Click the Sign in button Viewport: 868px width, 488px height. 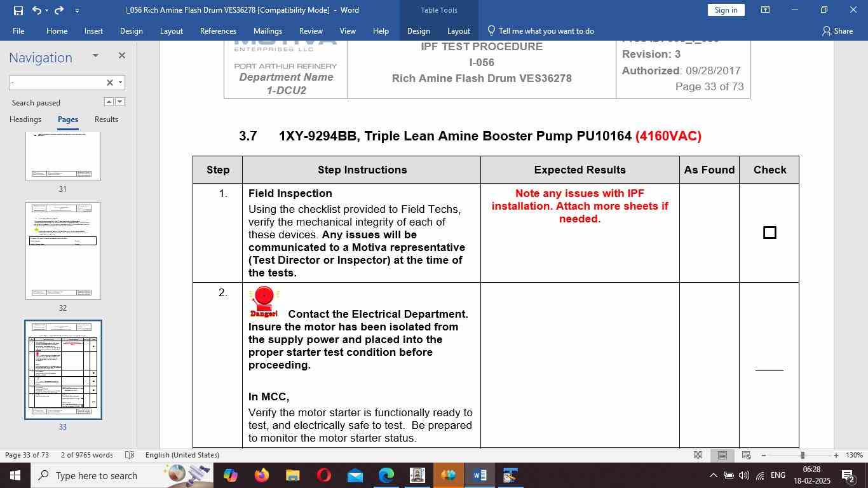click(726, 10)
